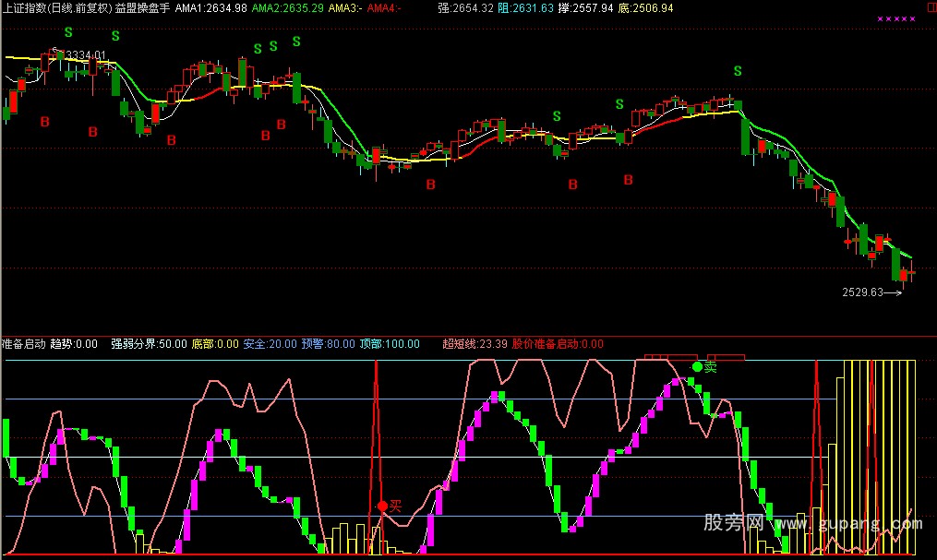Click the 3334.01 high price label
This screenshot has height=560, width=937.
pyautogui.click(x=78, y=55)
